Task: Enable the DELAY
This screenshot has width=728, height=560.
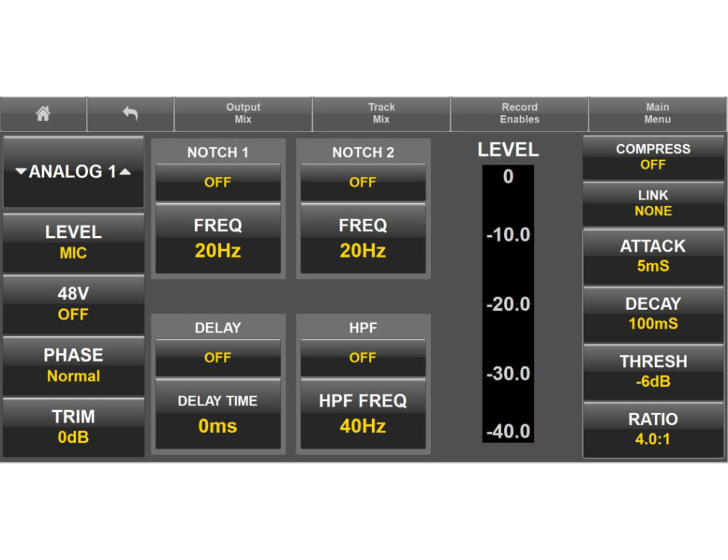Action: pos(217,358)
